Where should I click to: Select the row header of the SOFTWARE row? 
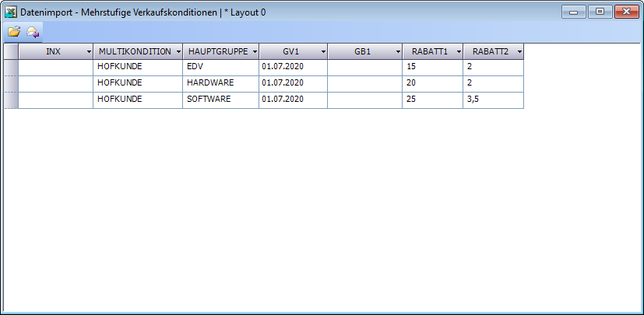[x=11, y=100]
